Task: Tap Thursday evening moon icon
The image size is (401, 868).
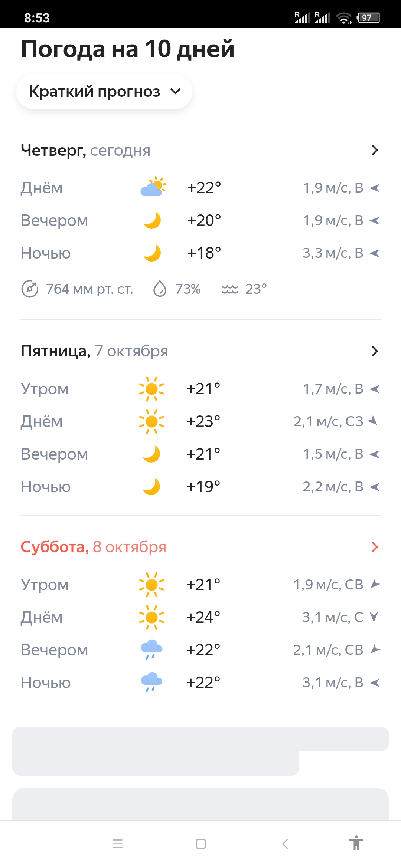Action: pyautogui.click(x=152, y=220)
